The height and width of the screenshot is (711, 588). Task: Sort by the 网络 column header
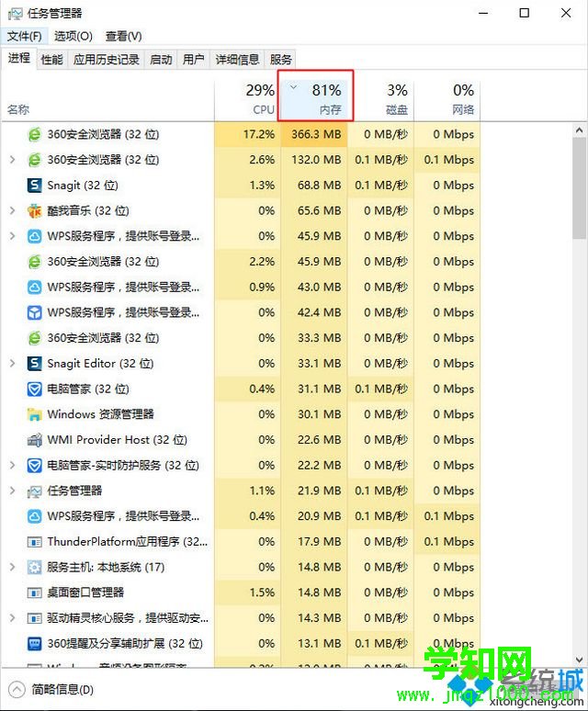tap(447, 100)
